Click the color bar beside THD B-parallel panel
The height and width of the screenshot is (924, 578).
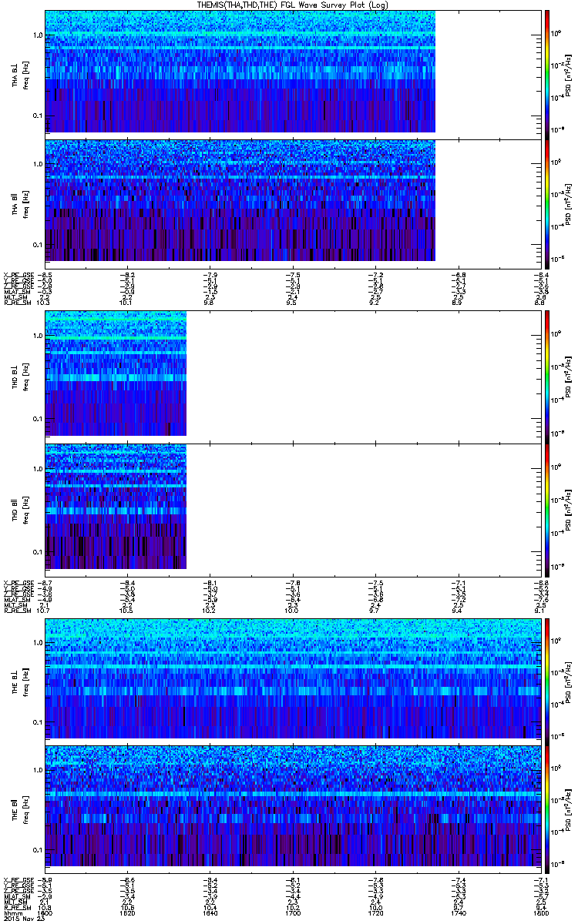point(546,509)
